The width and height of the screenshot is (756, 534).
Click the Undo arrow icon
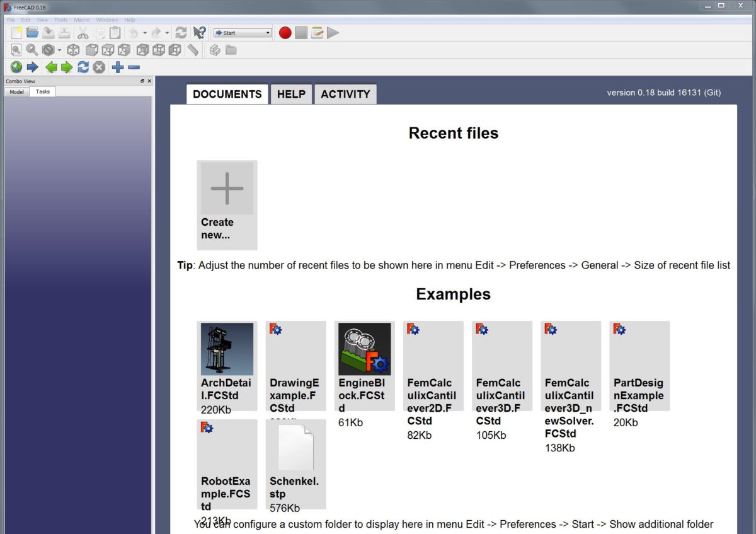pos(134,33)
